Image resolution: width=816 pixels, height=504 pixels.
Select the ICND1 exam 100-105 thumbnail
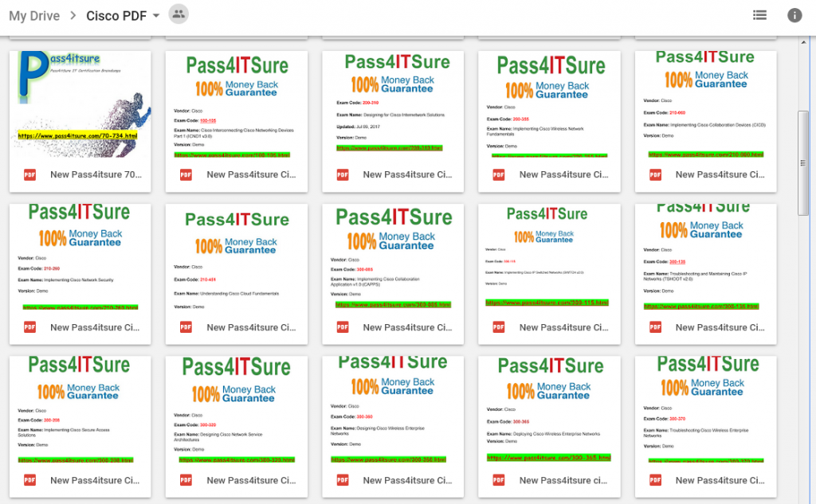(237, 104)
